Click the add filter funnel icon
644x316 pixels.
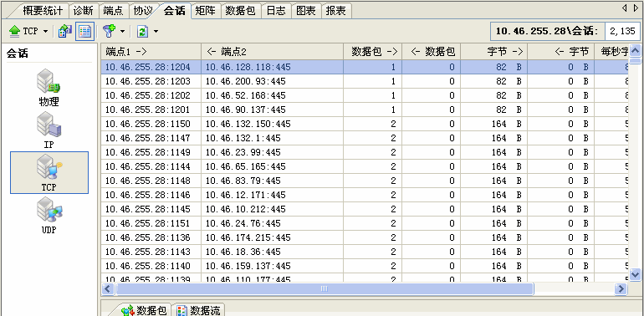pyautogui.click(x=109, y=31)
